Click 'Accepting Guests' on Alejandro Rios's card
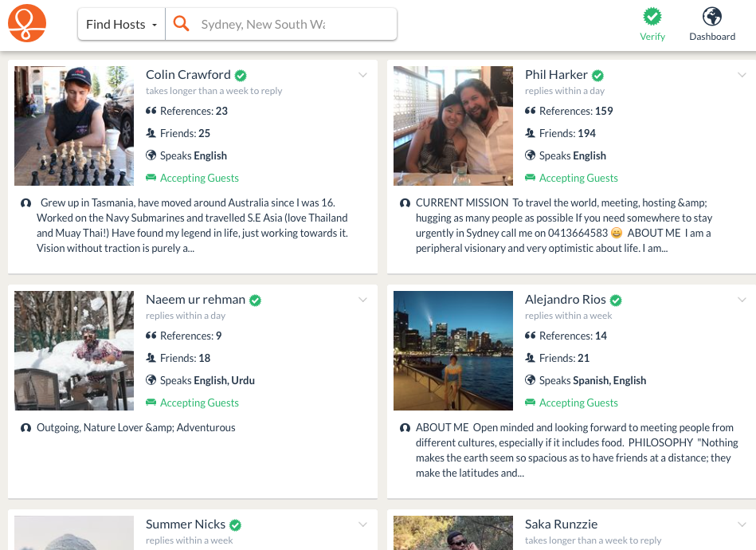The height and width of the screenshot is (550, 756). pyautogui.click(x=578, y=403)
